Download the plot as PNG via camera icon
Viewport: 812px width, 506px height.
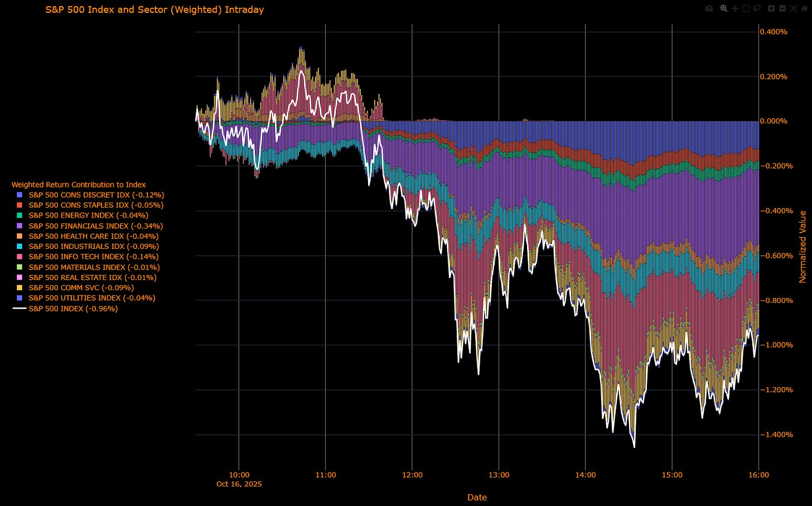[x=709, y=8]
